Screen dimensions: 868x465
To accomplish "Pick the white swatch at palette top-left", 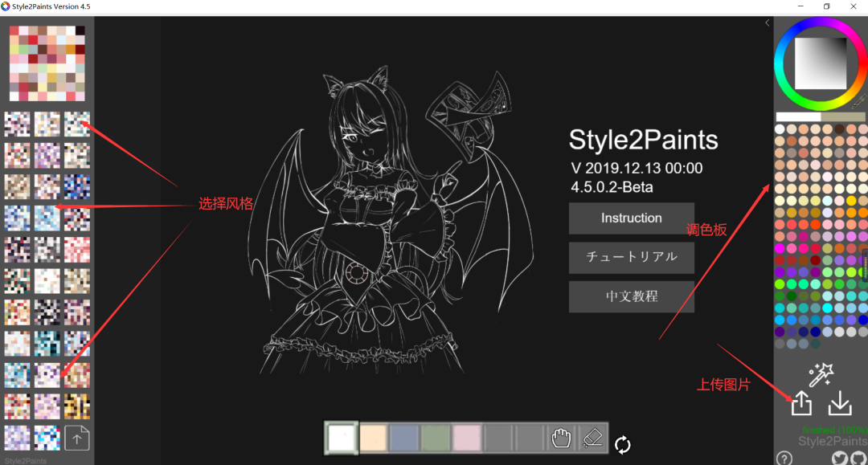I will point(780,129).
